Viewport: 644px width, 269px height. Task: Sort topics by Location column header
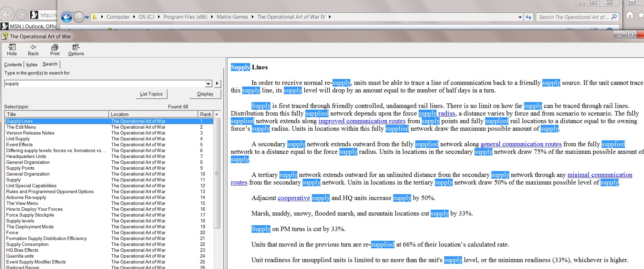[x=153, y=114]
